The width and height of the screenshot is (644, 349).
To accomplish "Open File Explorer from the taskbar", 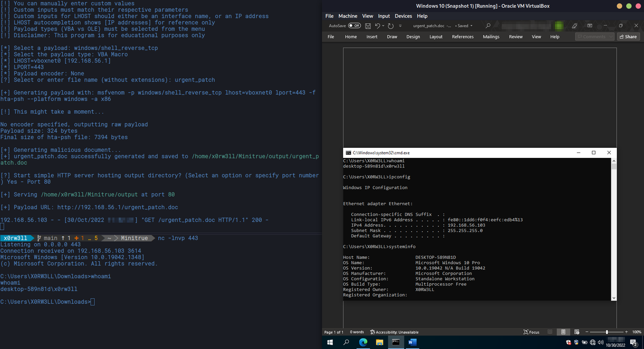I will (x=379, y=342).
